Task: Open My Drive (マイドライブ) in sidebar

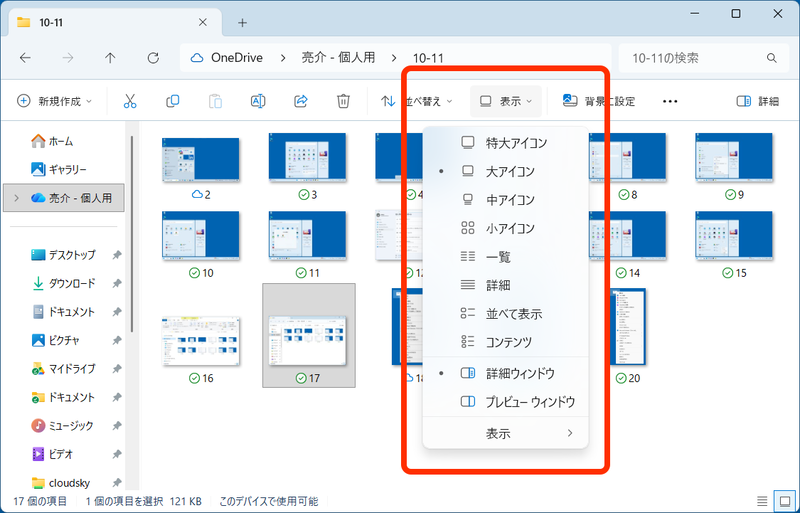Action: [x=63, y=368]
